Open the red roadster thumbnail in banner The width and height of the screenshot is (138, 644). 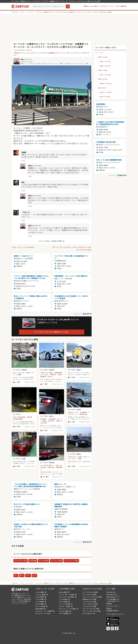click(x=29, y=323)
